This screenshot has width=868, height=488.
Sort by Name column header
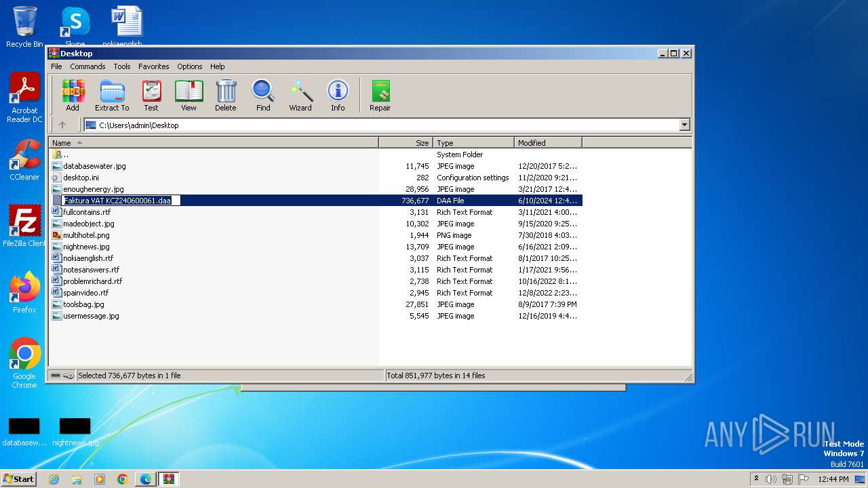(x=214, y=142)
